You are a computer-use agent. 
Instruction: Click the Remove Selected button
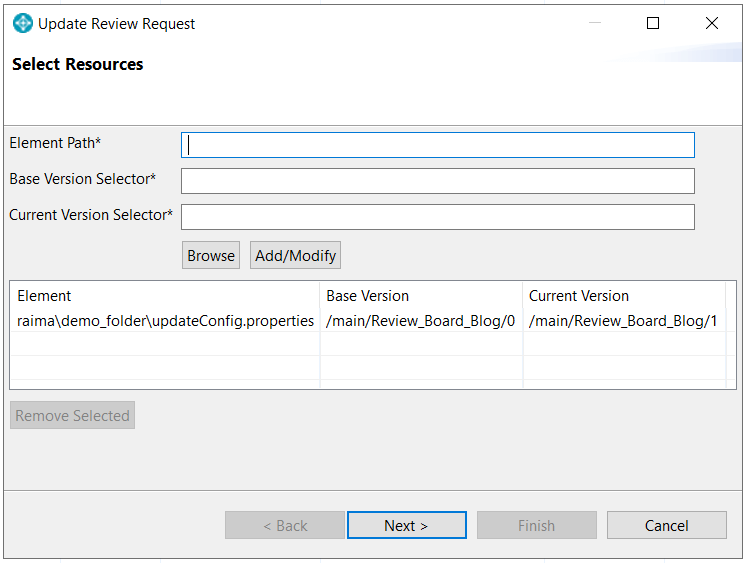coord(72,415)
